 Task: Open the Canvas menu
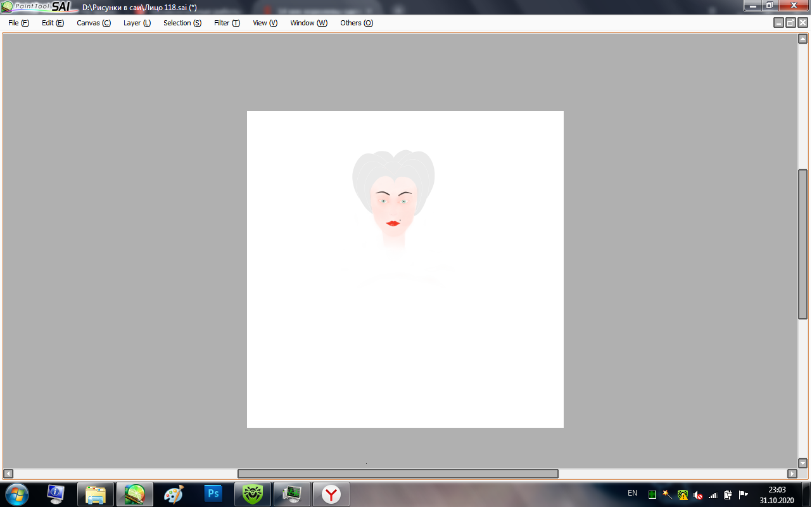94,23
